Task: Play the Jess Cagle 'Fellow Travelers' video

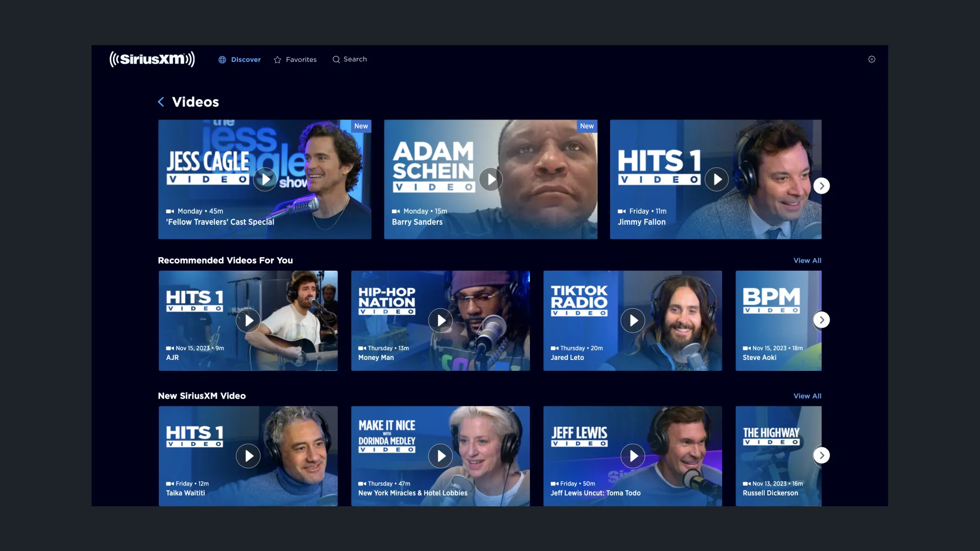Action: pos(265,179)
